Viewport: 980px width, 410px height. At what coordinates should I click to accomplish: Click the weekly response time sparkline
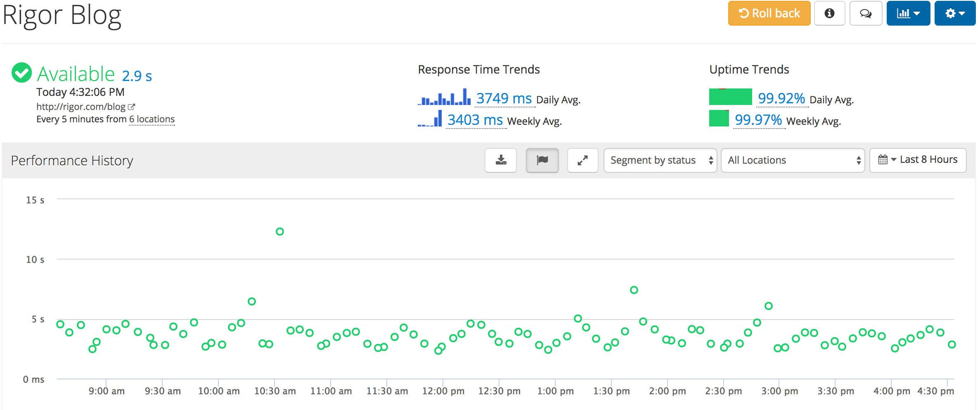click(430, 118)
